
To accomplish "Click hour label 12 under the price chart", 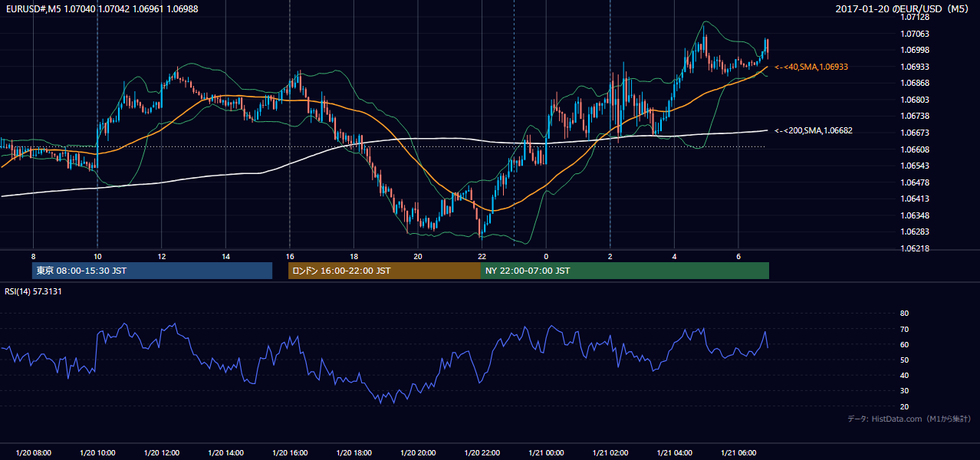I will (162, 256).
